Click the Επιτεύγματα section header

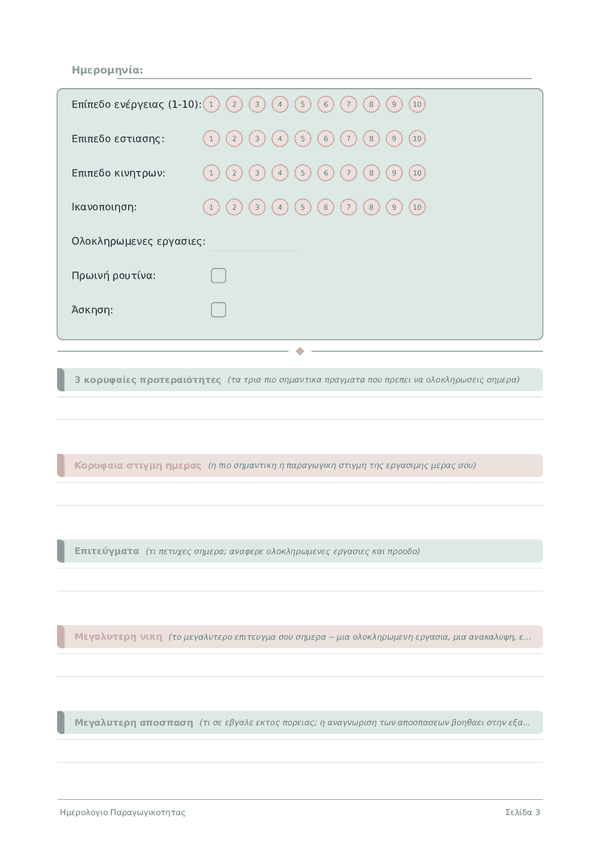coord(300,551)
